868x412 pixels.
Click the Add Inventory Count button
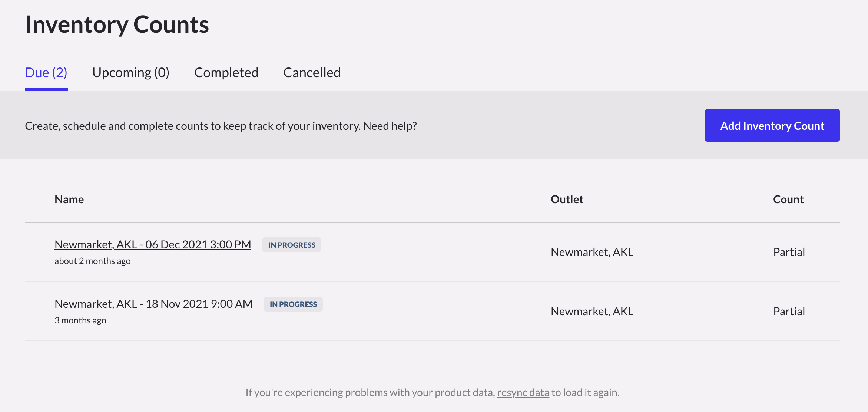tap(772, 125)
